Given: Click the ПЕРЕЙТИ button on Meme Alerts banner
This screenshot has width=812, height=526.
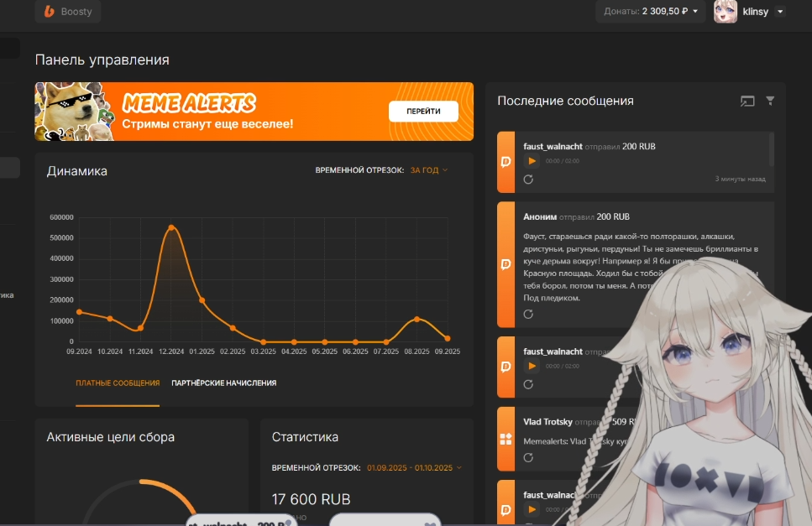Looking at the screenshot, I should pyautogui.click(x=423, y=112).
